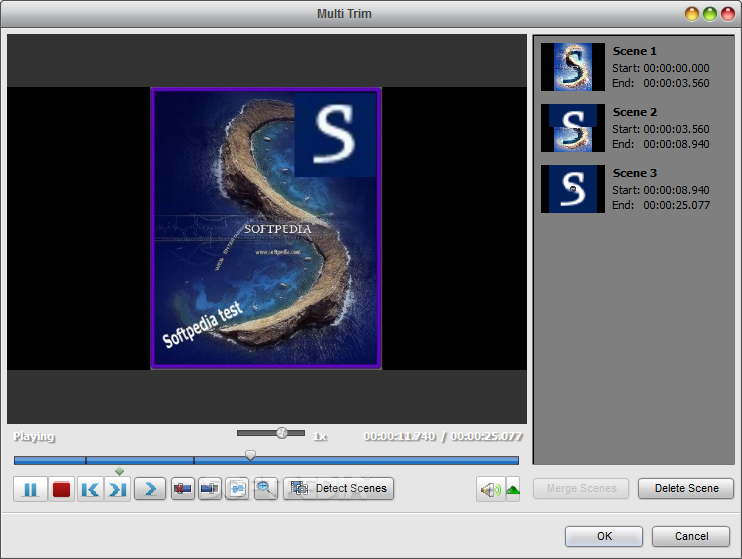Click the first segment of the timeline bar
The image size is (742, 559).
pos(50,460)
